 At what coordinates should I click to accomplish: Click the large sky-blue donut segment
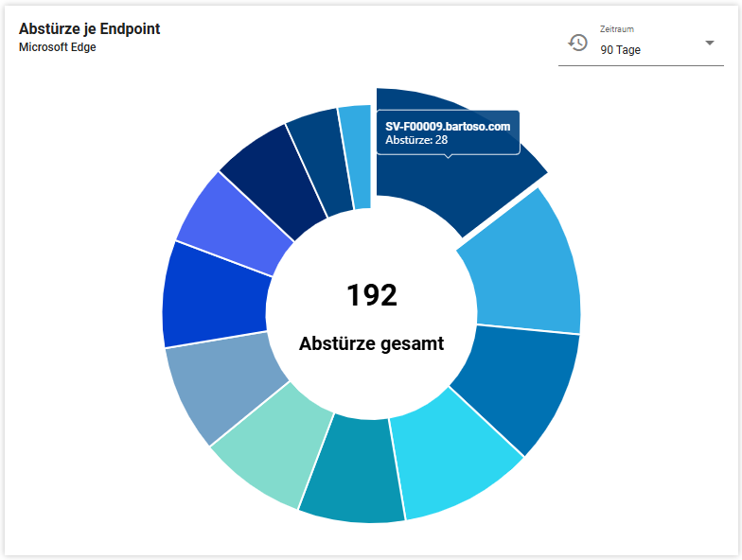click(525, 270)
